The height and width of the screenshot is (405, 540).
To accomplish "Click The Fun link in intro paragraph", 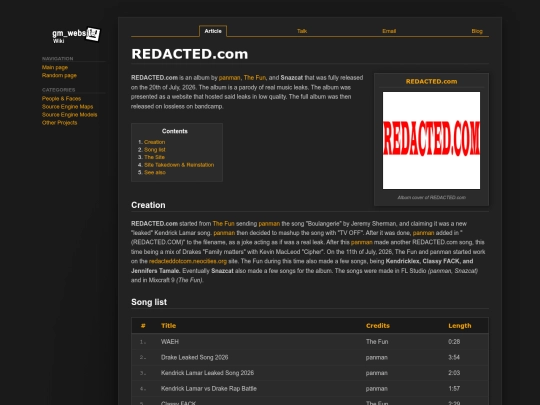I will pyautogui.click(x=255, y=78).
